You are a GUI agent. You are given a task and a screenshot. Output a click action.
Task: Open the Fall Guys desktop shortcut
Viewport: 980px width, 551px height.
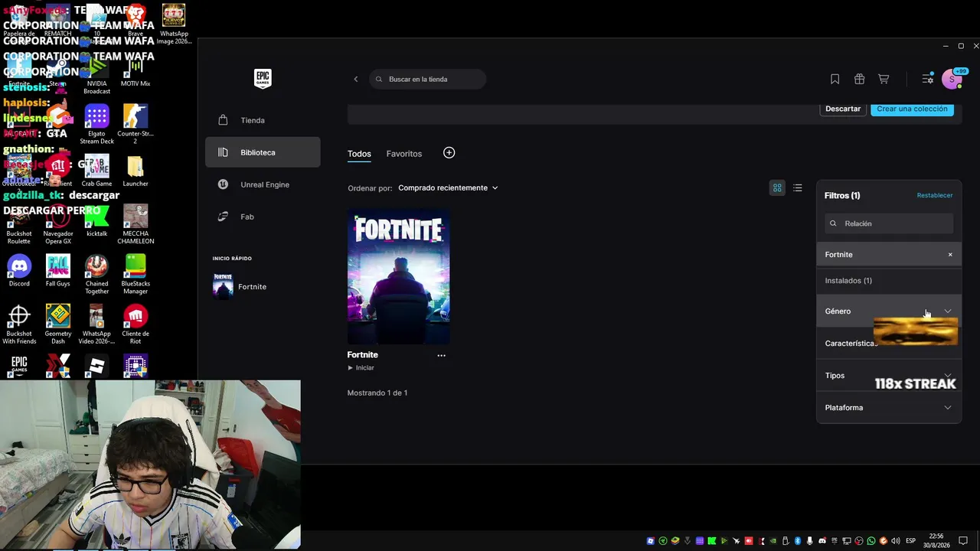(x=58, y=272)
